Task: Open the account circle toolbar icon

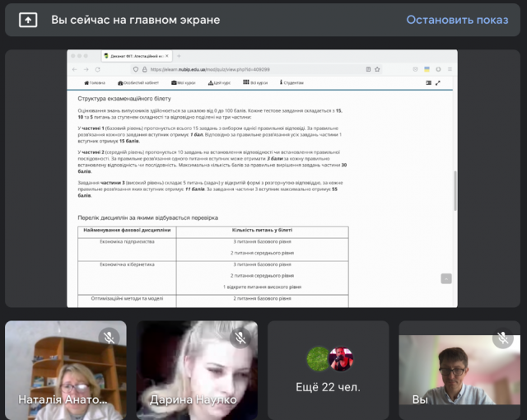Action: [438, 69]
